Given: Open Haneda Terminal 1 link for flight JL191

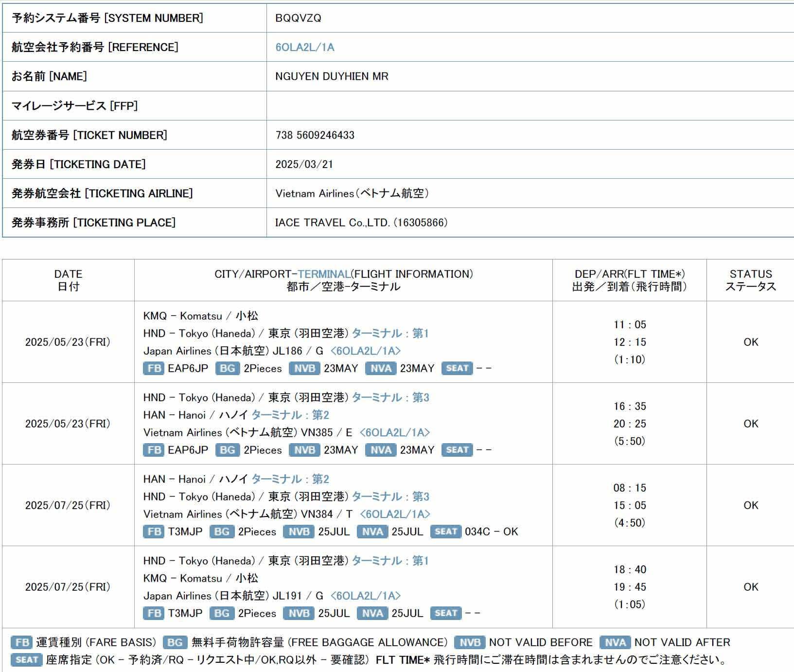Looking at the screenshot, I should (390, 561).
